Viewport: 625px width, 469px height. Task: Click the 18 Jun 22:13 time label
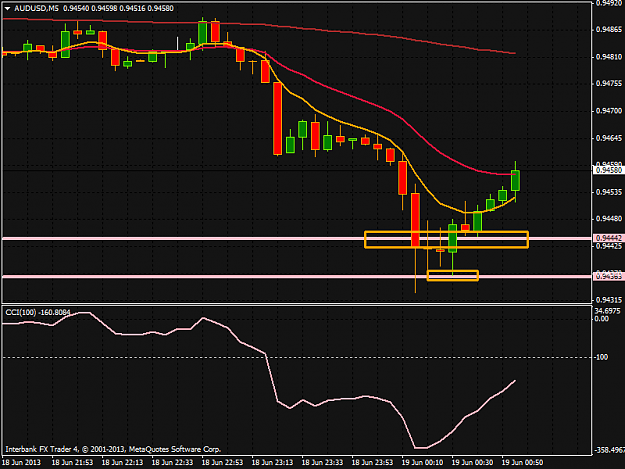pos(122,462)
